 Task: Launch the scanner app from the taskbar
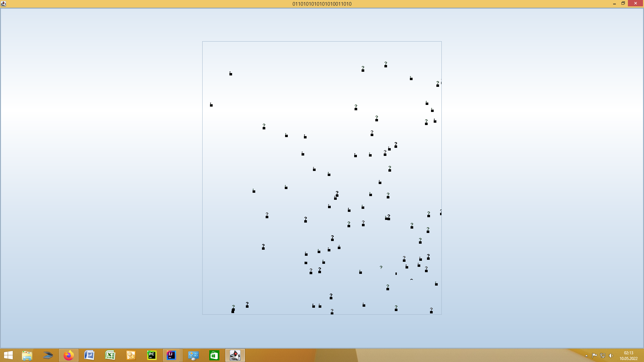pyautogui.click(x=48, y=355)
